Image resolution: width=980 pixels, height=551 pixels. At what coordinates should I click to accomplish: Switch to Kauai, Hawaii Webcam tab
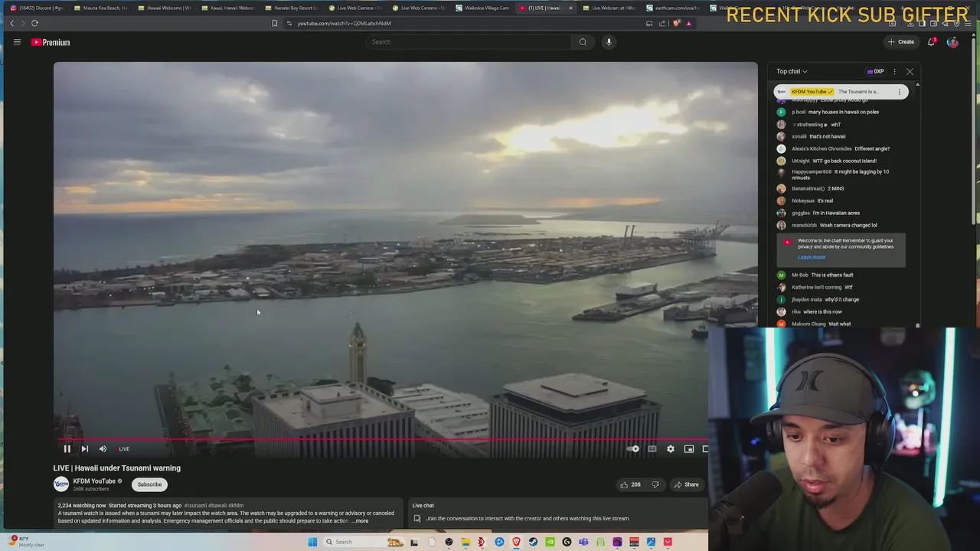click(227, 8)
